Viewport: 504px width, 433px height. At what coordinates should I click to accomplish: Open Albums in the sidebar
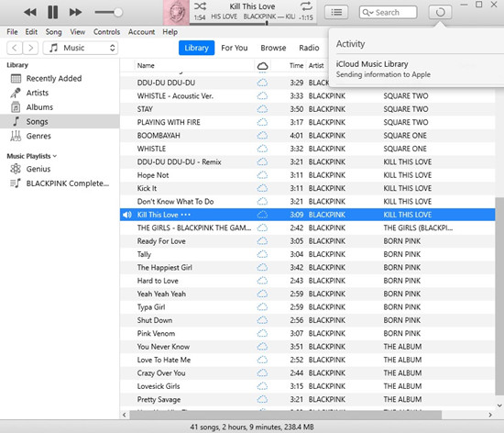tap(39, 107)
